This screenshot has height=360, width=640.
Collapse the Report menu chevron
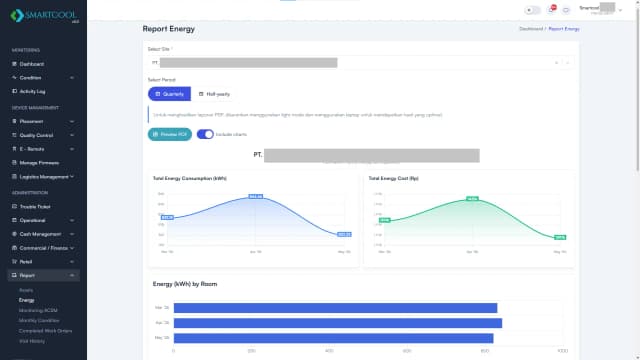[72, 276]
